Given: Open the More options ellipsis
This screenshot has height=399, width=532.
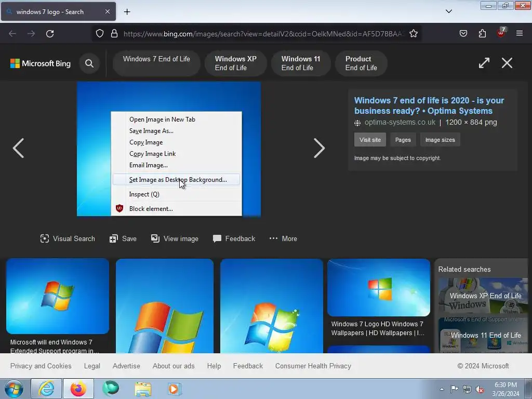Looking at the screenshot, I should coord(283,238).
